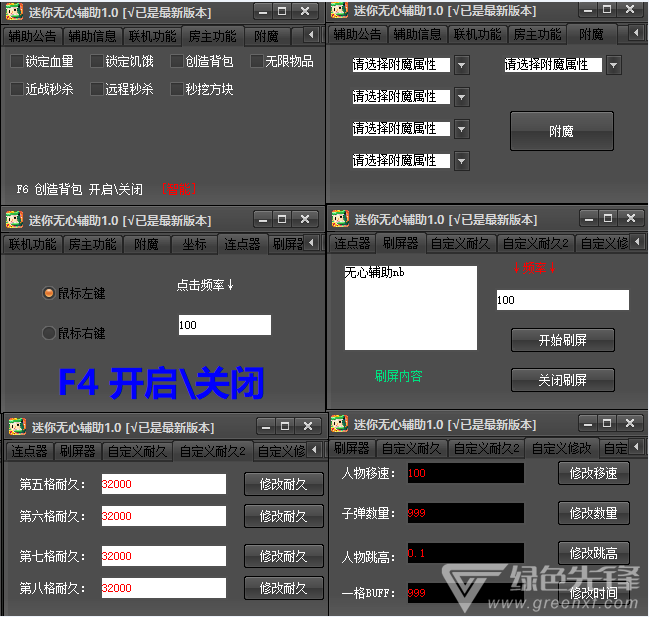
Task: Click the 开始刷屏 button
Action: pos(562,340)
